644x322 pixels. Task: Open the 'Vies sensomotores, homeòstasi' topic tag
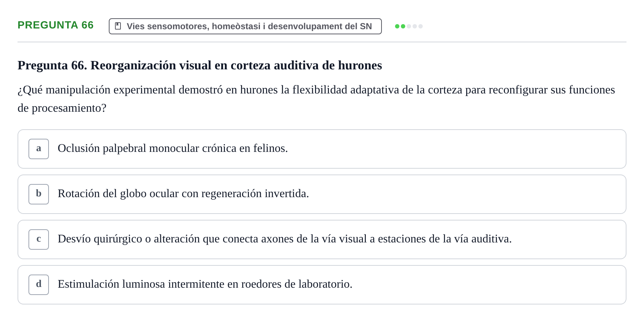tap(245, 26)
